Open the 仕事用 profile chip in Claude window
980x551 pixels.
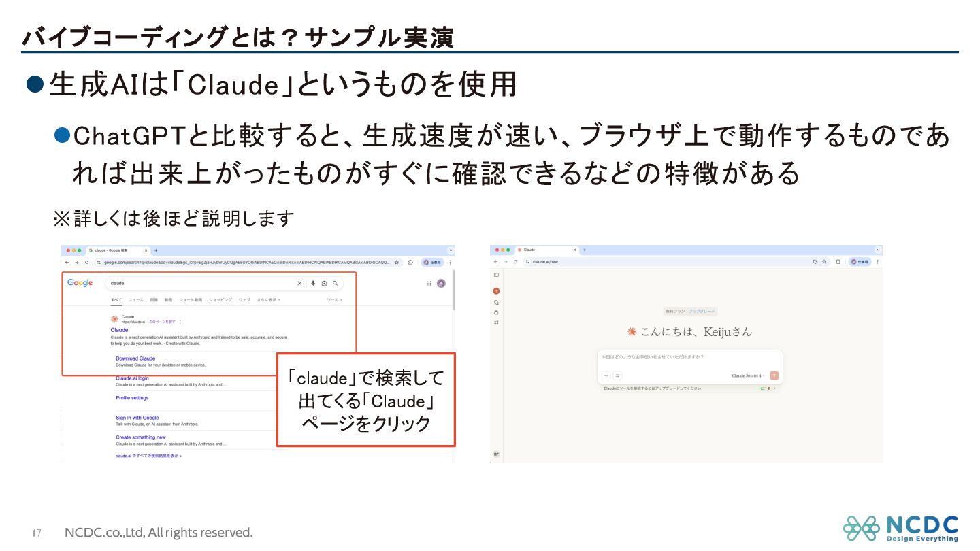(x=860, y=261)
